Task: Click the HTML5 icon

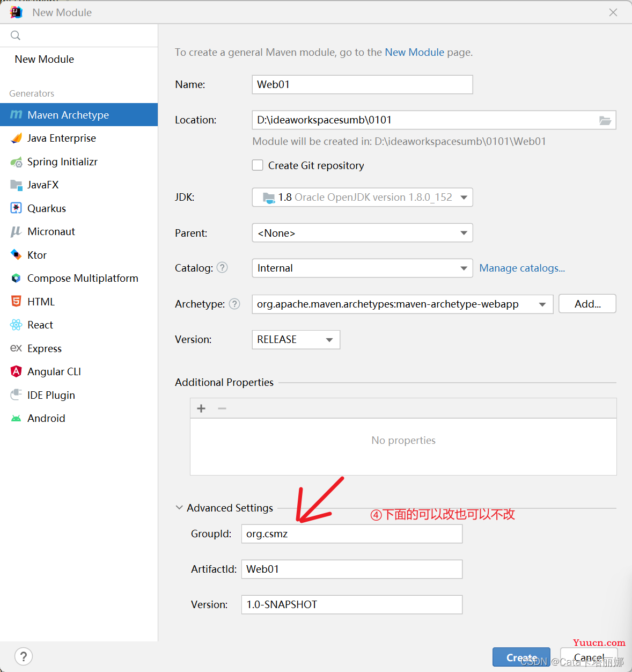Action: point(16,302)
